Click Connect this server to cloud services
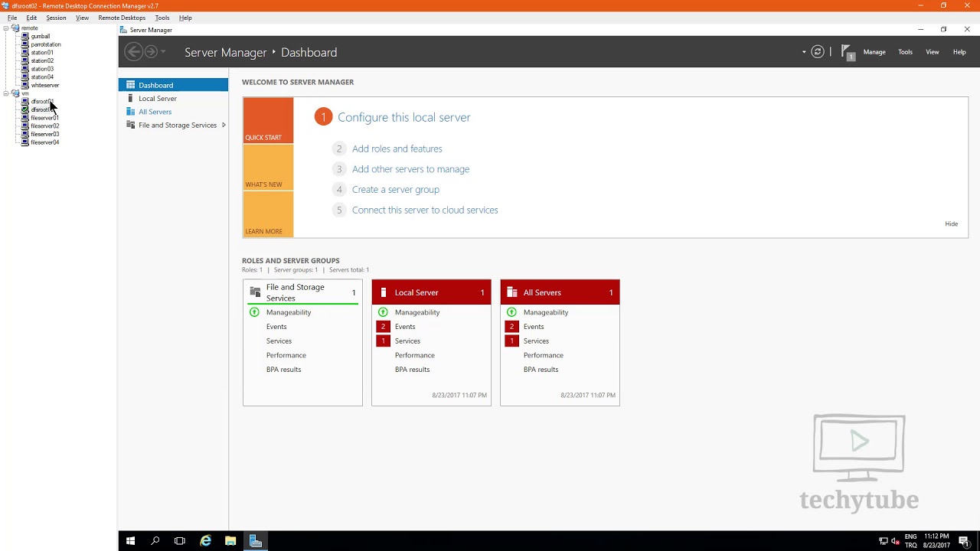The width and height of the screenshot is (980, 551). tap(425, 210)
